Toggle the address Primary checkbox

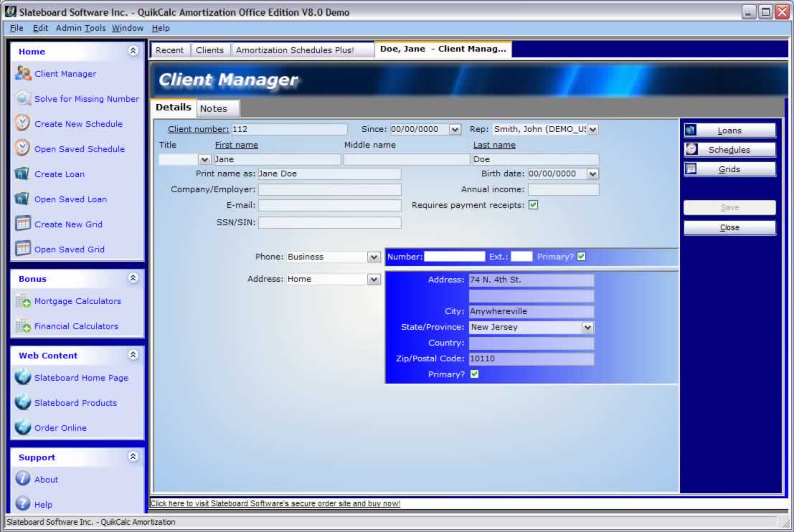[x=474, y=374]
